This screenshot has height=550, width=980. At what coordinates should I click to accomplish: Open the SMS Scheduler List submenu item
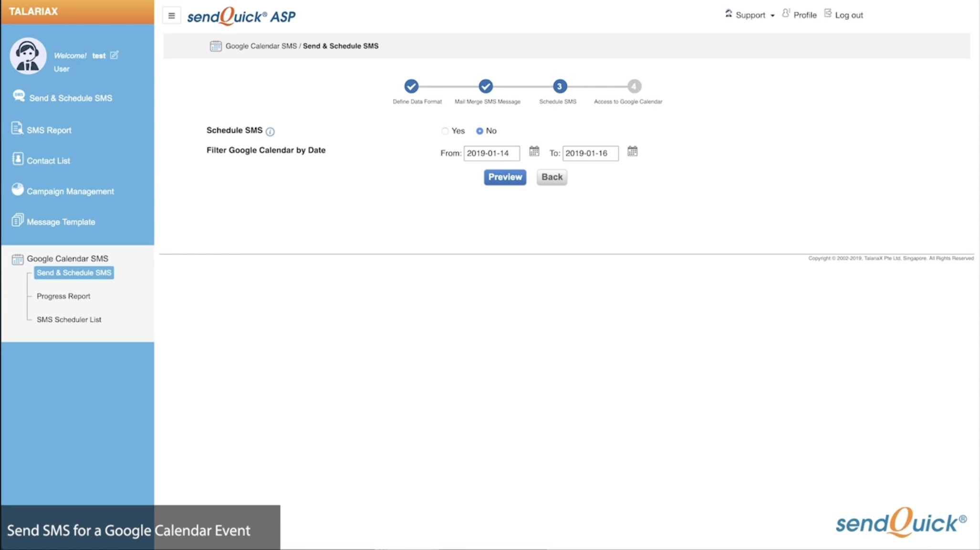(x=69, y=319)
